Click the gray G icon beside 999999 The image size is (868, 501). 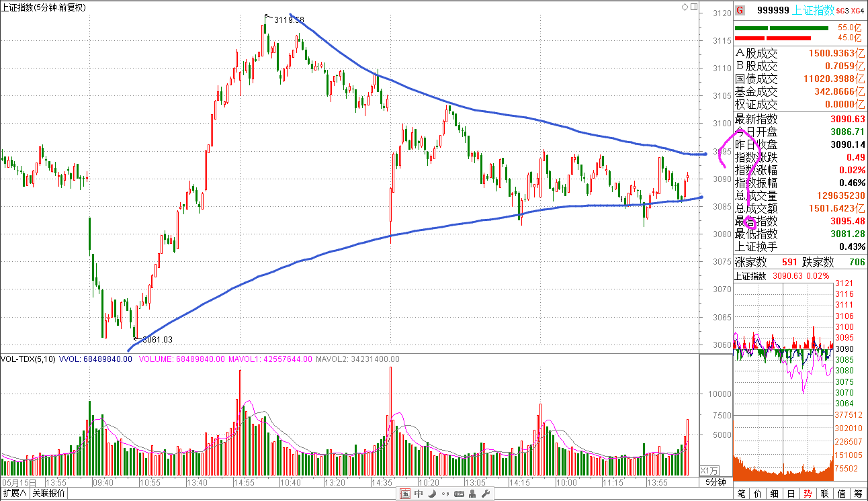point(740,10)
